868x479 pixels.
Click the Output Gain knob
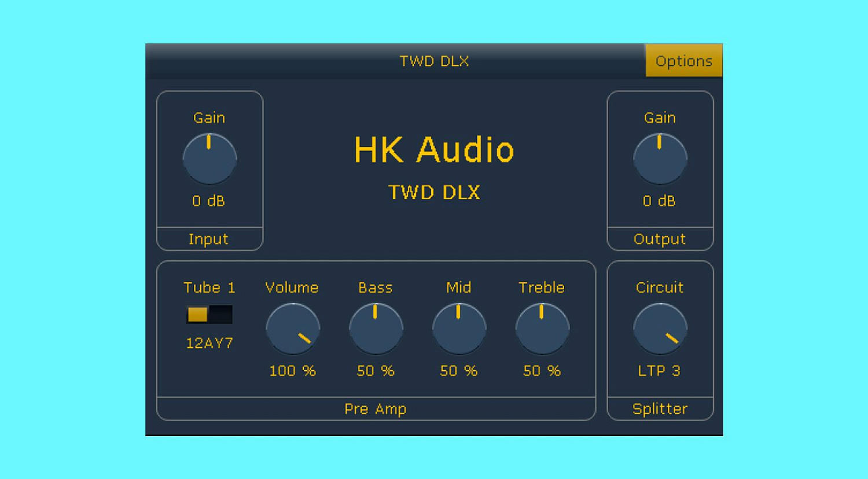[x=660, y=159]
